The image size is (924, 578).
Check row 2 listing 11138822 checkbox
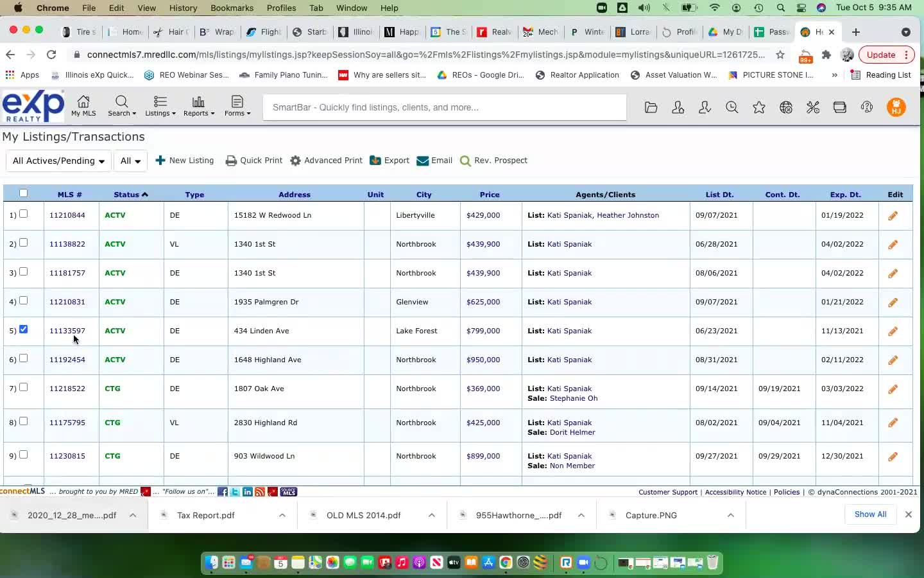(24, 243)
